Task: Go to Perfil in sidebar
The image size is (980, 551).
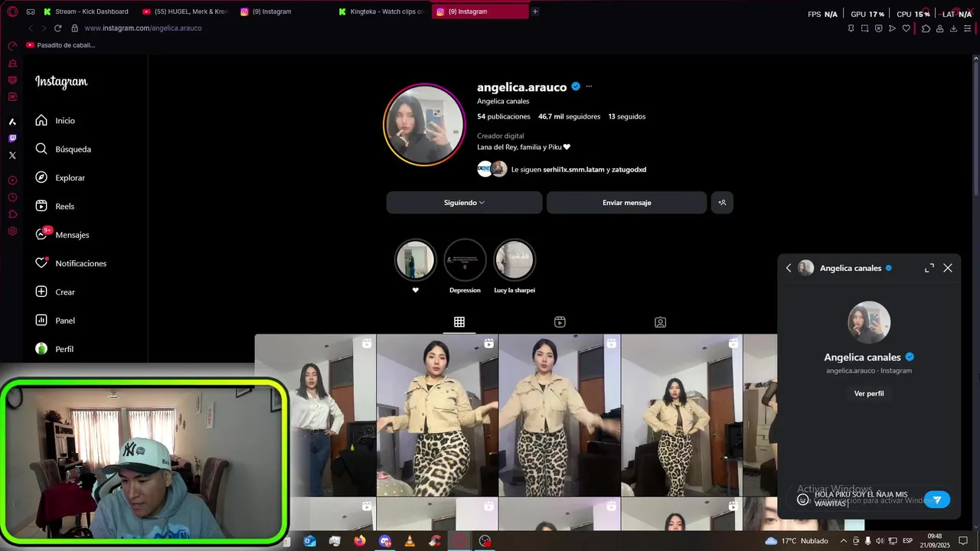Action: 54,349
